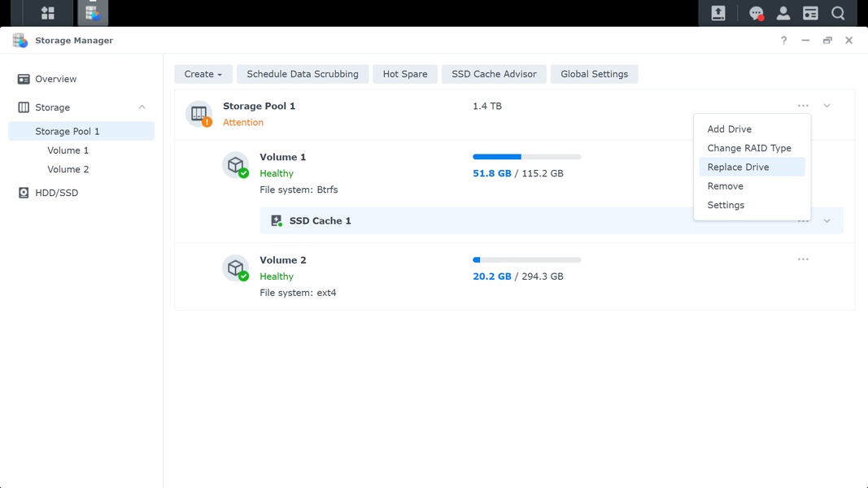The width and height of the screenshot is (868, 488).
Task: Open the SSD Cache Advisor
Action: [x=494, y=74]
